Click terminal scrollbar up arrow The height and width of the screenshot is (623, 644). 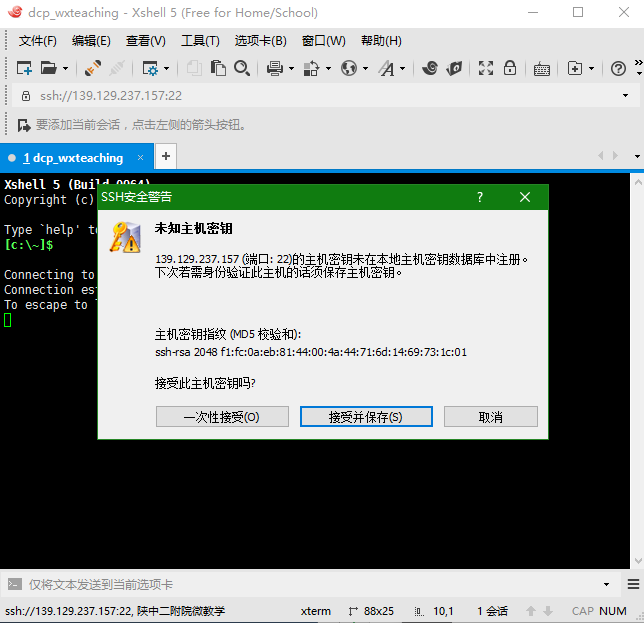coord(638,182)
